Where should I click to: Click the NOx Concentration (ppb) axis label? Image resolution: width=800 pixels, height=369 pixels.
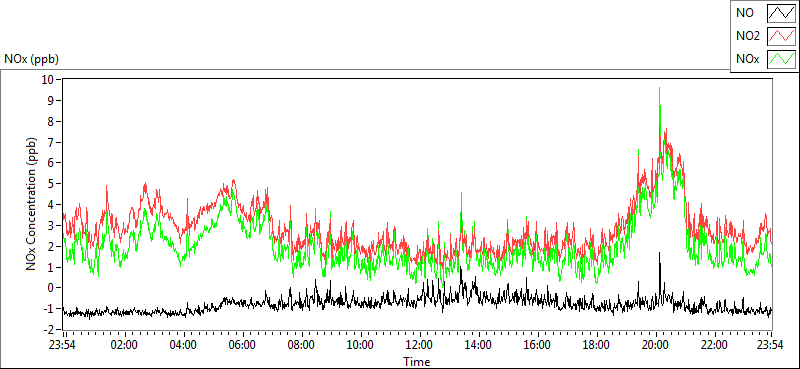[32, 203]
